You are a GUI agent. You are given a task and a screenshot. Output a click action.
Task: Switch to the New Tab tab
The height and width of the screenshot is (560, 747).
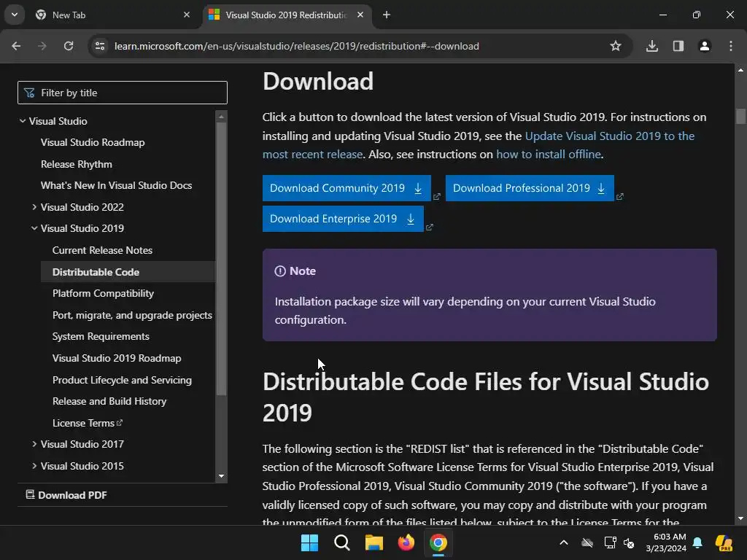[x=109, y=15]
